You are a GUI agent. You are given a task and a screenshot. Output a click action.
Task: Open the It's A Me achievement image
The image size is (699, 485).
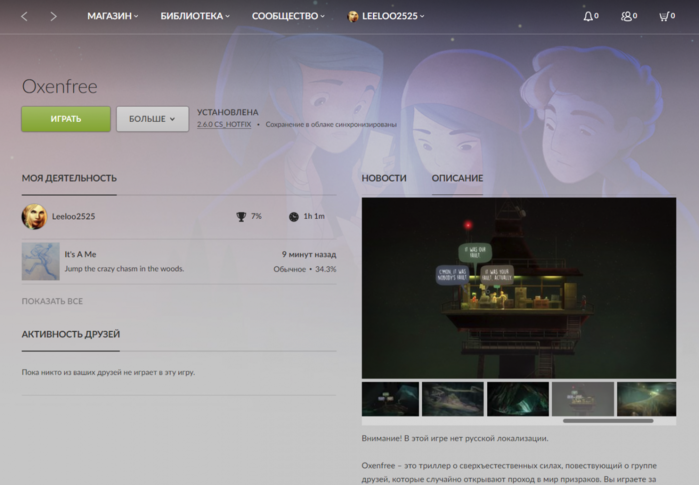41,261
